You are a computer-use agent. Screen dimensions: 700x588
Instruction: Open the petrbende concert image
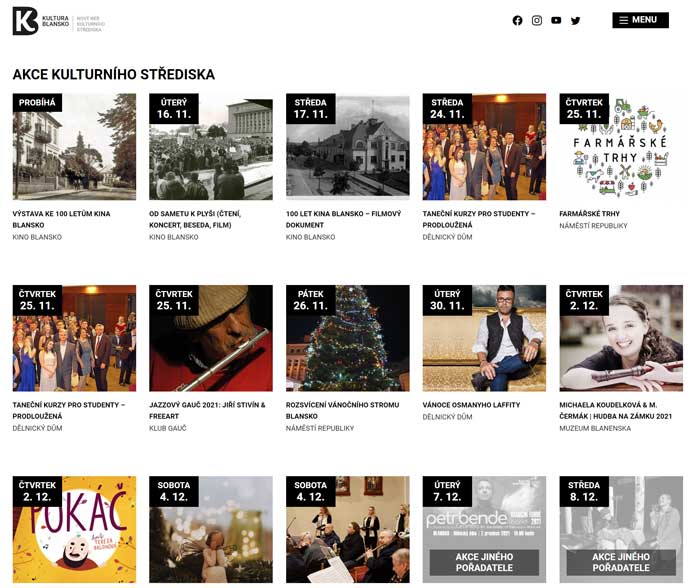pyautogui.click(x=484, y=530)
